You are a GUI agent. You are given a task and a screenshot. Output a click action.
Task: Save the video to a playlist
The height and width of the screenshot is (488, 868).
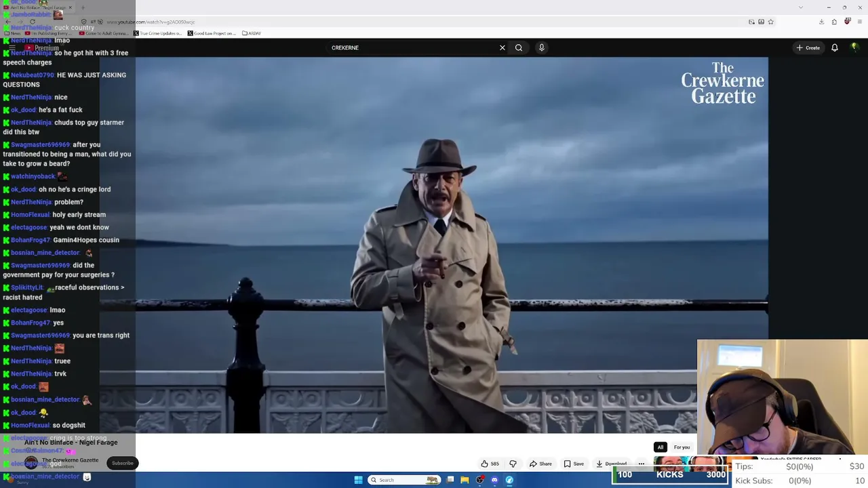574,464
